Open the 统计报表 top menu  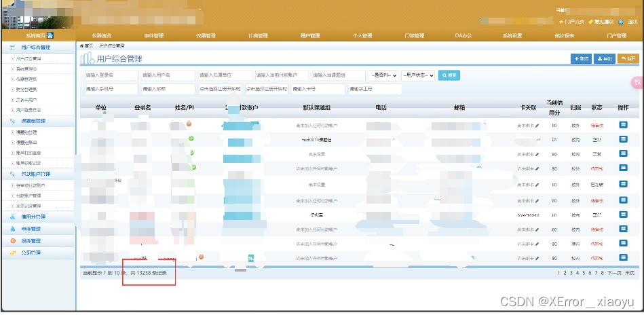[565, 36]
